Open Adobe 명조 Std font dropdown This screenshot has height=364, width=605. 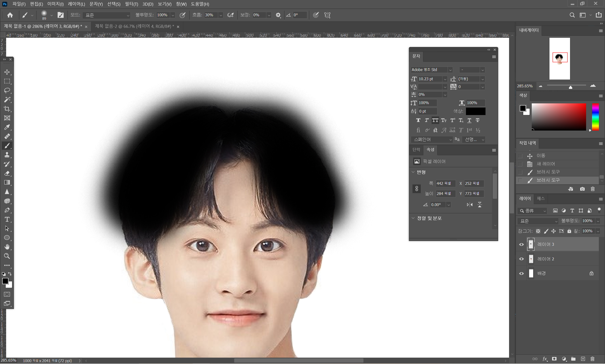[x=450, y=70]
